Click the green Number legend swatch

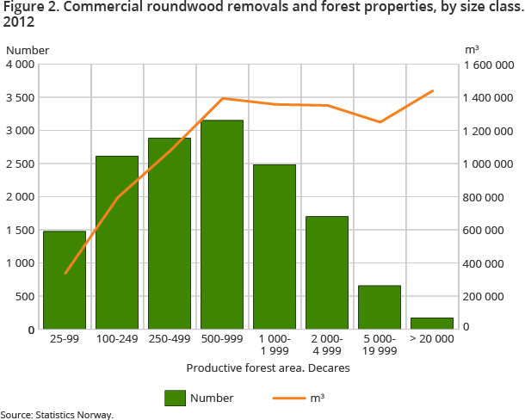(176, 398)
